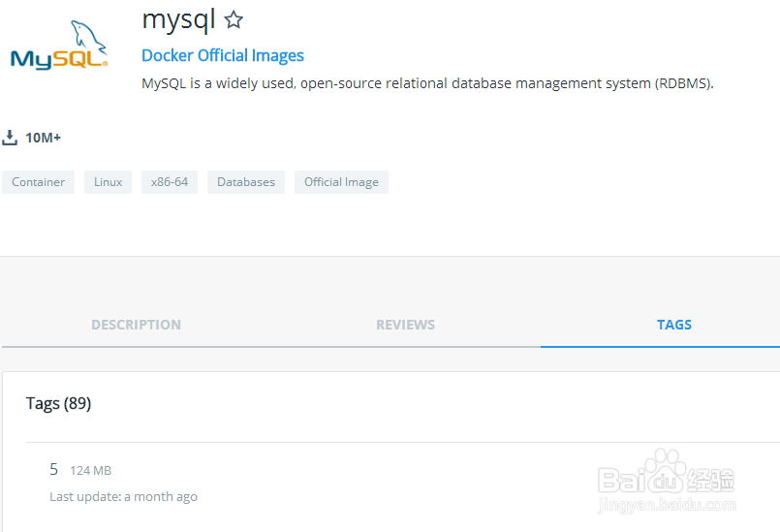
Task: Select the Tags tab
Action: pyautogui.click(x=673, y=325)
